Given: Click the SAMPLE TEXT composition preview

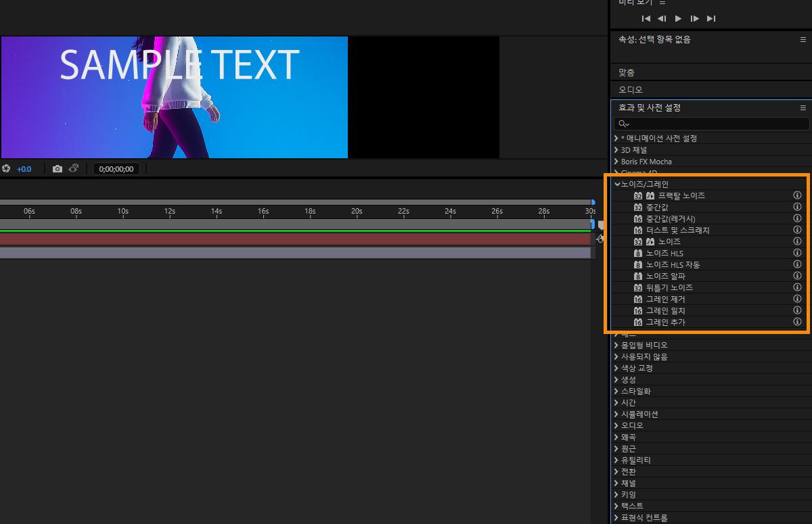Looking at the screenshot, I should pyautogui.click(x=174, y=97).
